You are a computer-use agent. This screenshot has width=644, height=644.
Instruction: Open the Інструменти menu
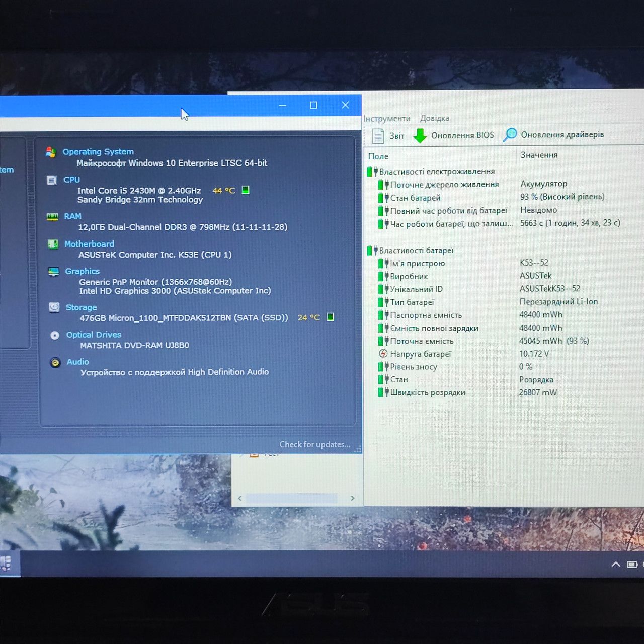tap(387, 119)
